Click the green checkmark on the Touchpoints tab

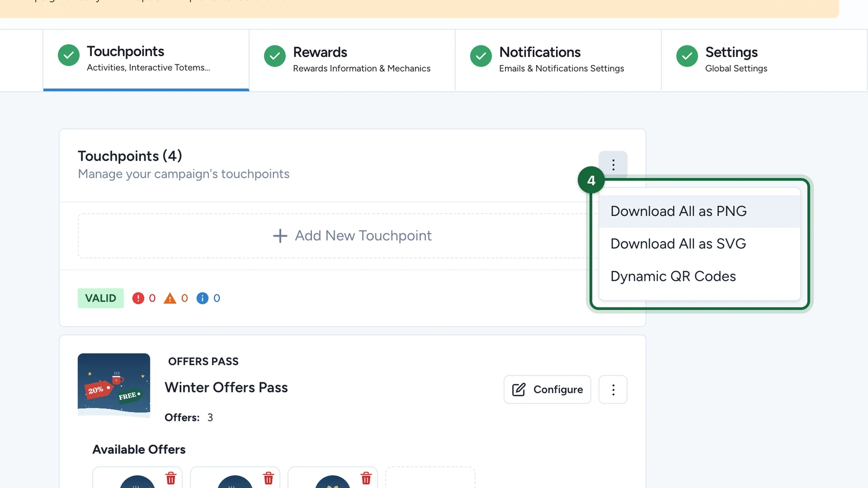[x=69, y=55]
